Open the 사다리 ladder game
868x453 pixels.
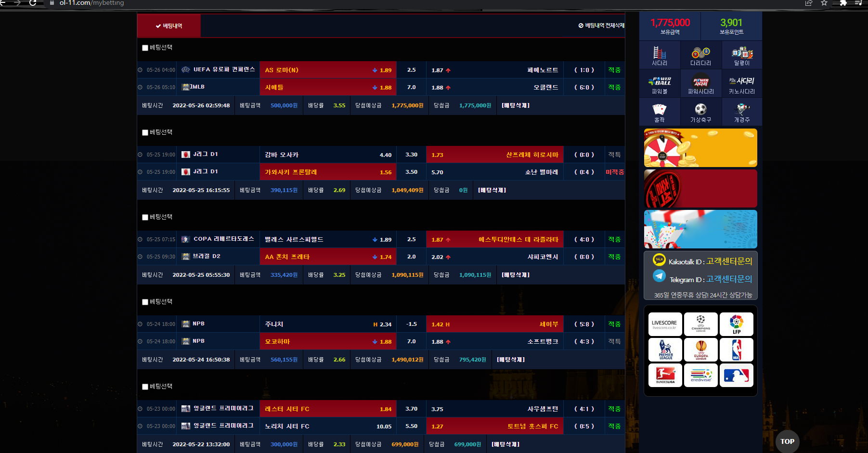click(x=660, y=55)
